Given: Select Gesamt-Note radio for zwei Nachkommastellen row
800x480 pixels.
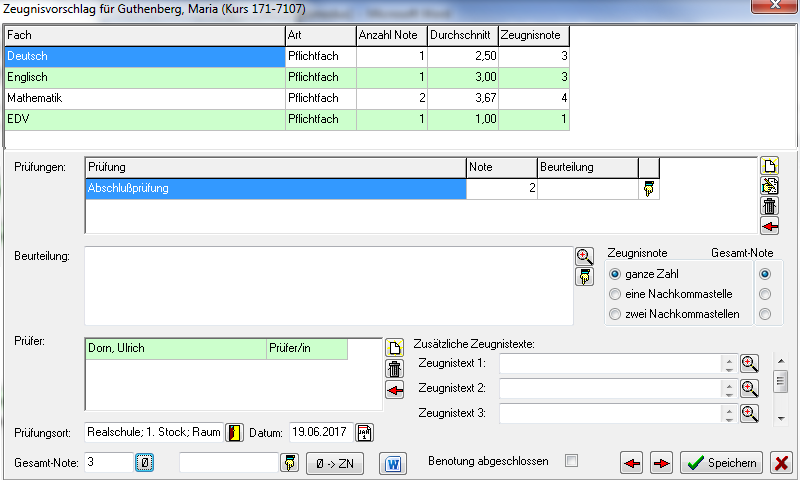Looking at the screenshot, I should tap(765, 314).
